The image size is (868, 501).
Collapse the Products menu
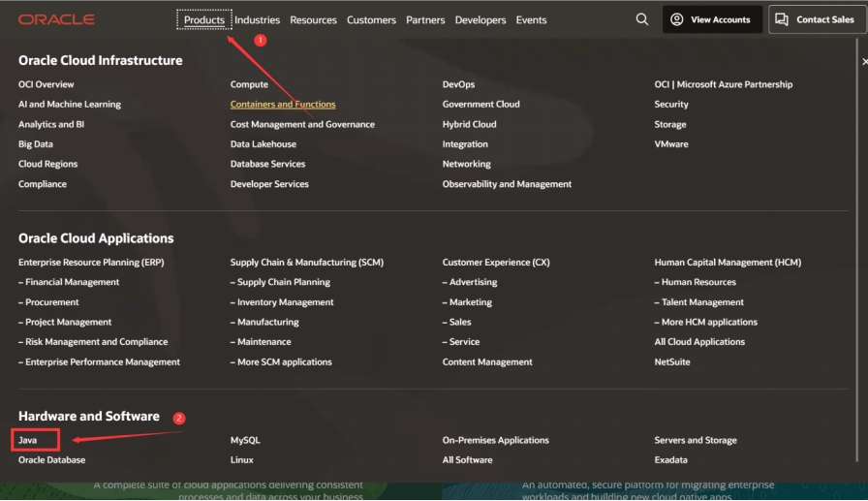[x=204, y=19]
